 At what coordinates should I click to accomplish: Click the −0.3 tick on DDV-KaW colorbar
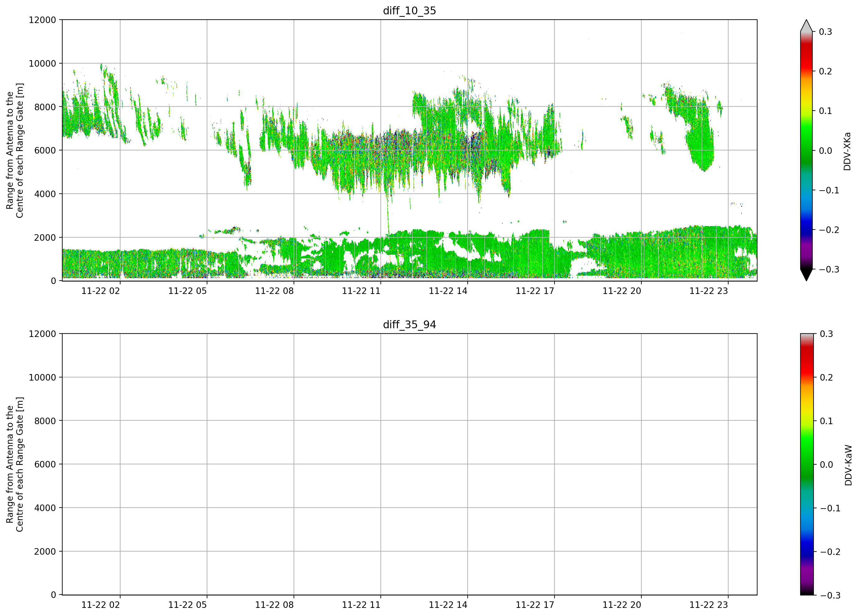click(830, 595)
